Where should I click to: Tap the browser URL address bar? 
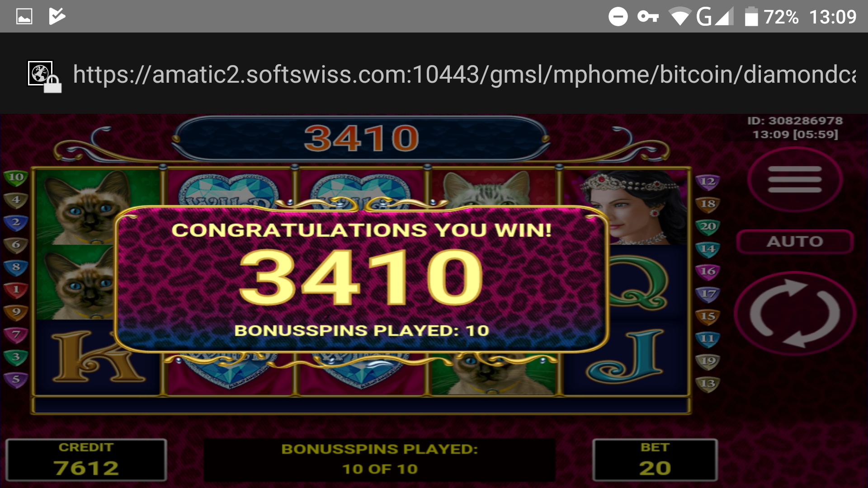pyautogui.click(x=464, y=74)
